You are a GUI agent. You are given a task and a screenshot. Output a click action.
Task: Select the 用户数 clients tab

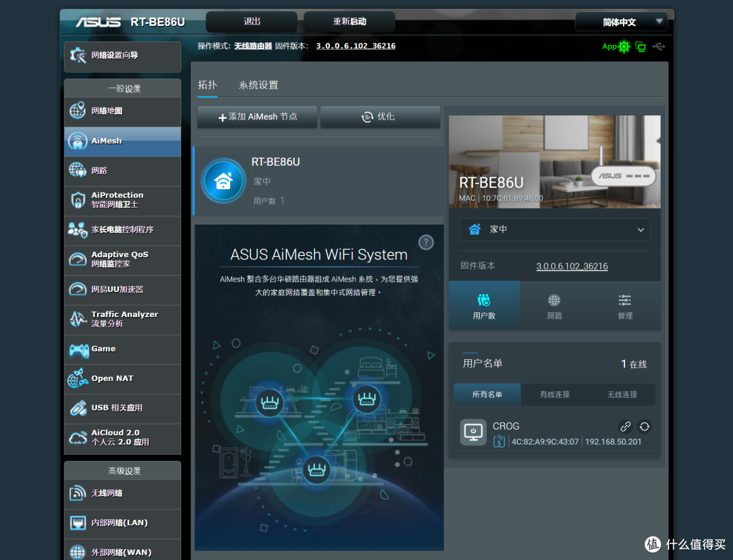point(484,305)
